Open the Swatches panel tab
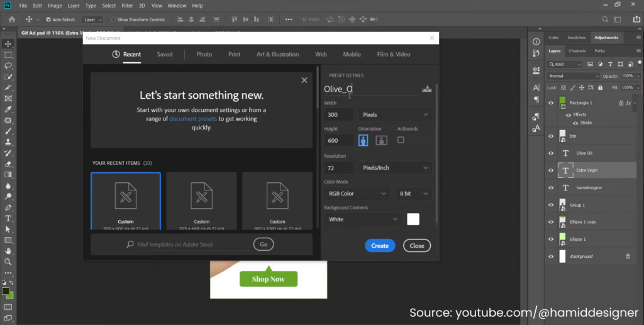This screenshot has width=644, height=325. [x=577, y=37]
